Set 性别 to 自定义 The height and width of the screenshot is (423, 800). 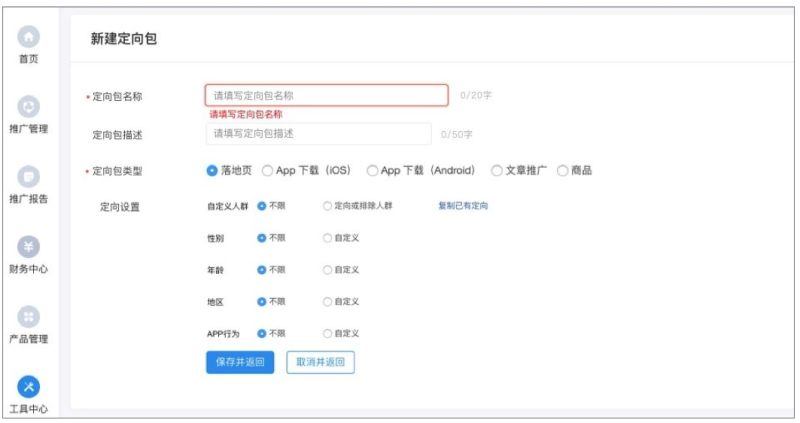327,238
